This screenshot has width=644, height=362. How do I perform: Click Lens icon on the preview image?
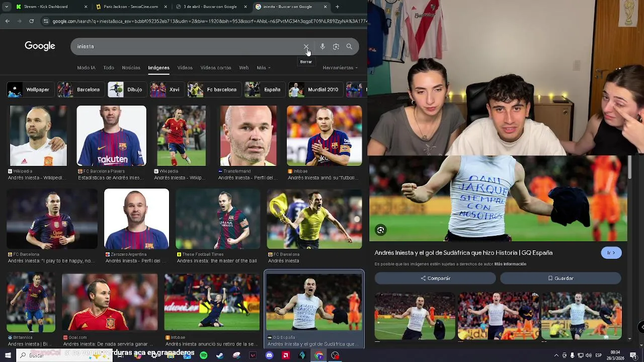[x=381, y=230]
